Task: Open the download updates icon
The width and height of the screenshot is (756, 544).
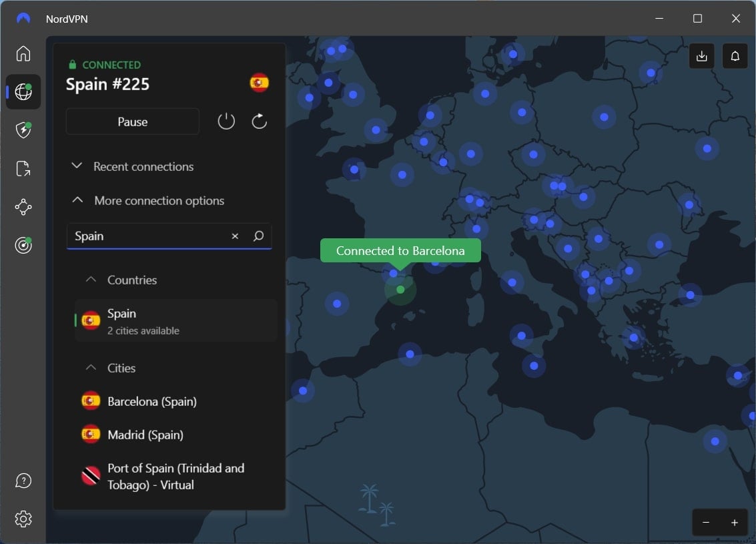Action: click(701, 56)
